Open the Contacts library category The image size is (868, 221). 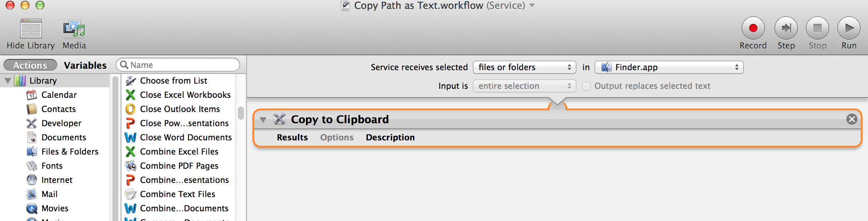pos(58,109)
